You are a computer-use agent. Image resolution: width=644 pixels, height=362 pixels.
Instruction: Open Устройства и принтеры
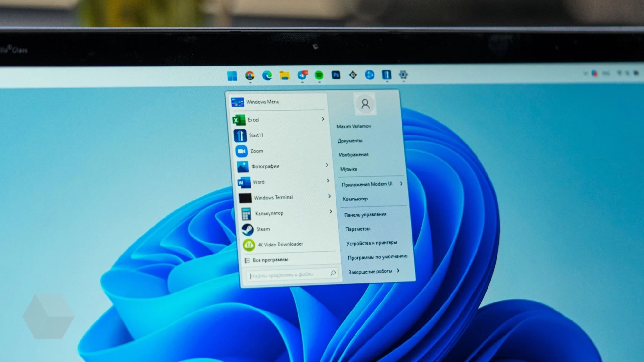(372, 243)
